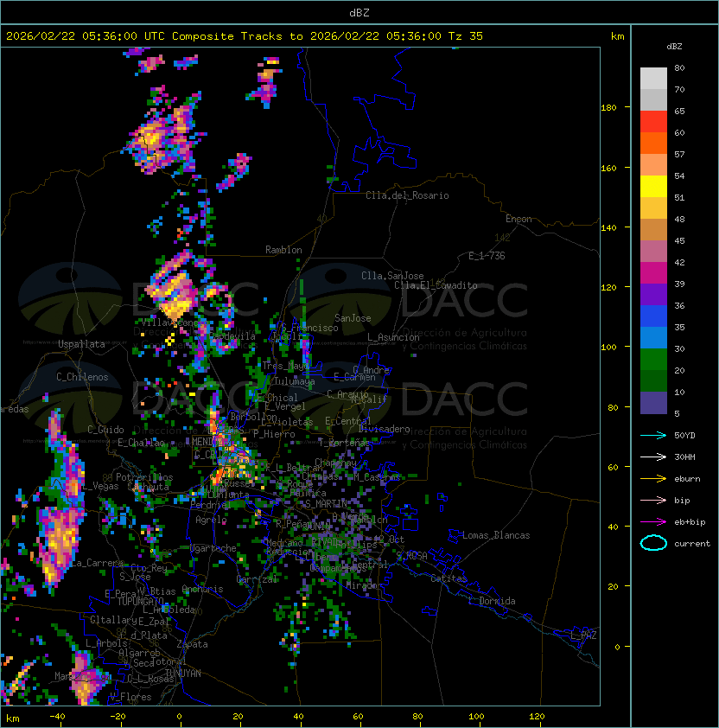
Task: Click the 'Agrelo' map label
Action: click(211, 520)
